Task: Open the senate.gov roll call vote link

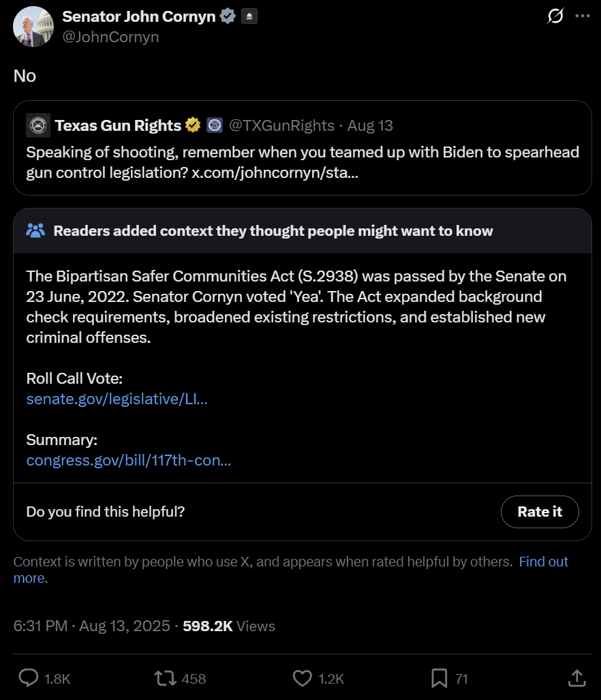Action: coord(117,399)
